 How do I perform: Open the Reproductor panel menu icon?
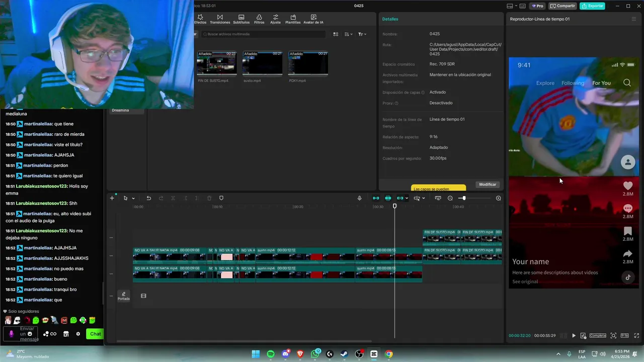pos(633,19)
